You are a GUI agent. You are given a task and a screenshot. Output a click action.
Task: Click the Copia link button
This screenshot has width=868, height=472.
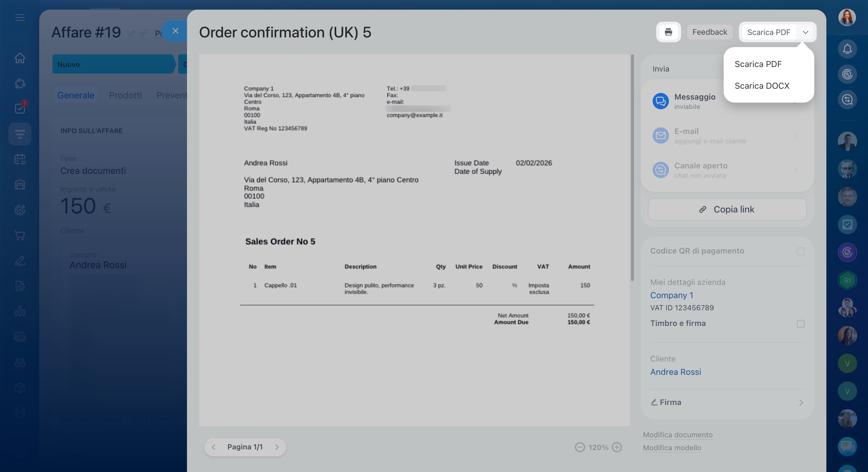tap(727, 209)
